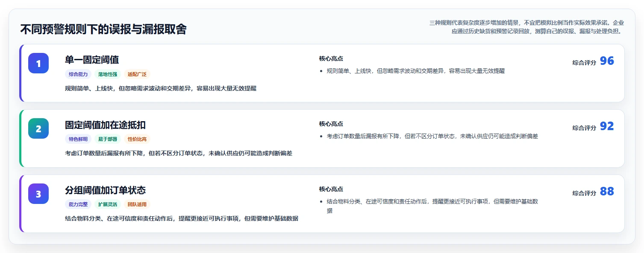Click 核心亮点 heading in 单一固定阈值 card
Screen dimensions: 644x253
pos(331,58)
